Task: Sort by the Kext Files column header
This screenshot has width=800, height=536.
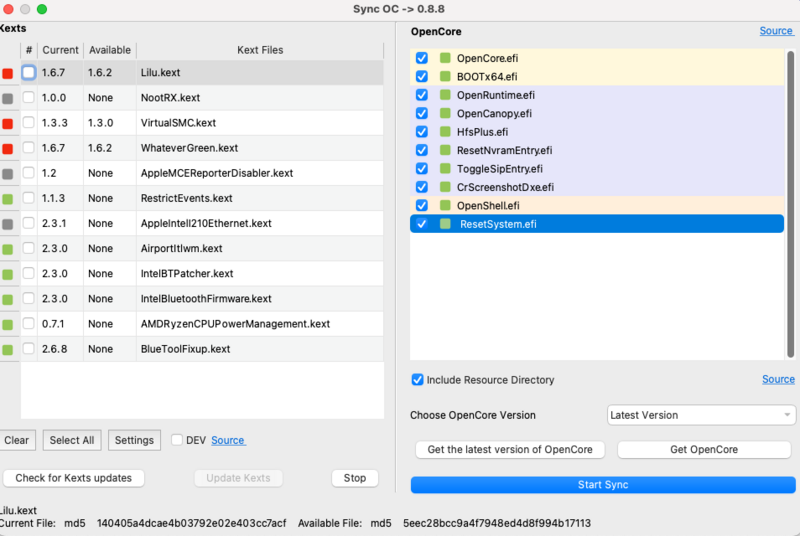Action: click(x=259, y=50)
